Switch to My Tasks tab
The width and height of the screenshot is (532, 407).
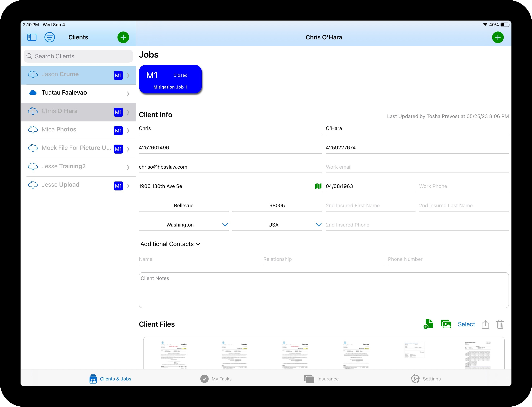[216, 379]
